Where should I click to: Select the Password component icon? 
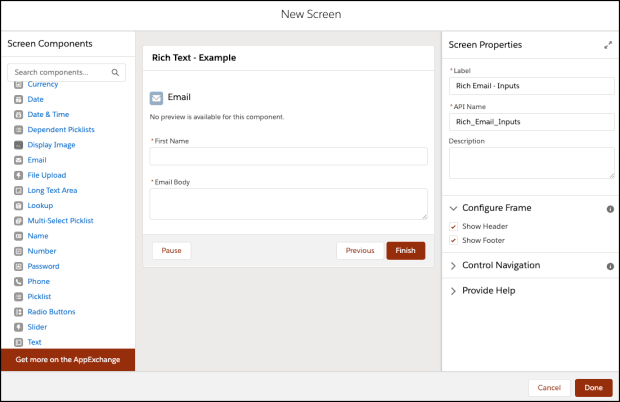point(18,266)
